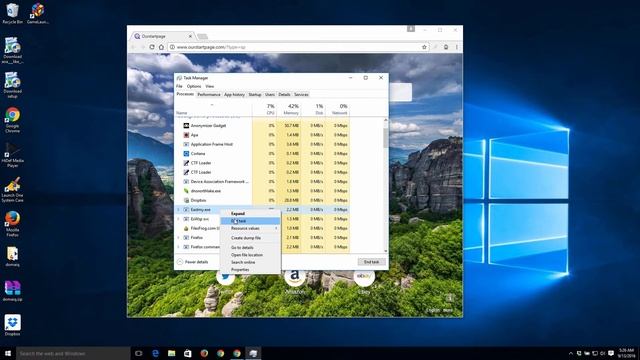Close the Ourstartpage Chrome tab

[190, 36]
